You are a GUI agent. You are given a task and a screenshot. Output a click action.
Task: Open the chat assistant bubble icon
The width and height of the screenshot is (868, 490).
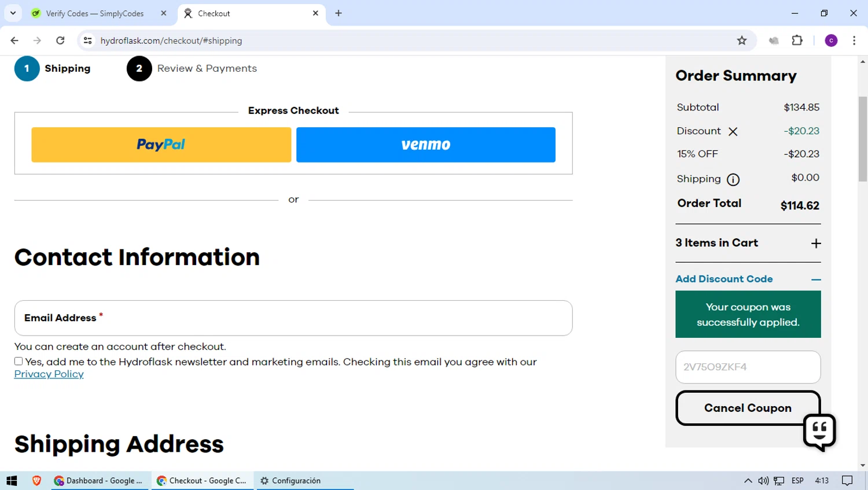[x=819, y=432]
